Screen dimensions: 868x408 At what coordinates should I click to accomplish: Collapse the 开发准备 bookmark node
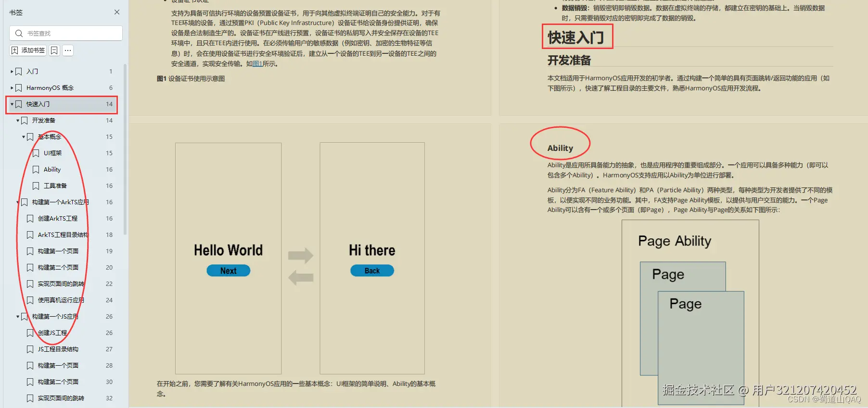18,121
